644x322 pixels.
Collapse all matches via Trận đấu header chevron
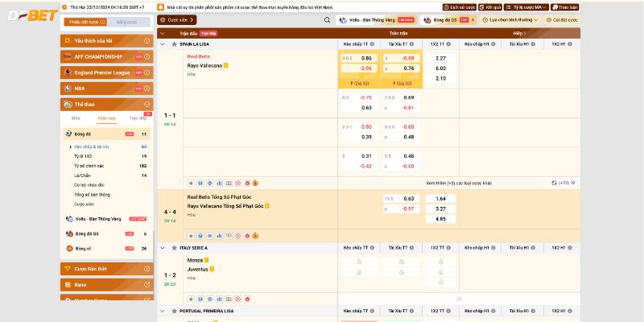point(163,33)
